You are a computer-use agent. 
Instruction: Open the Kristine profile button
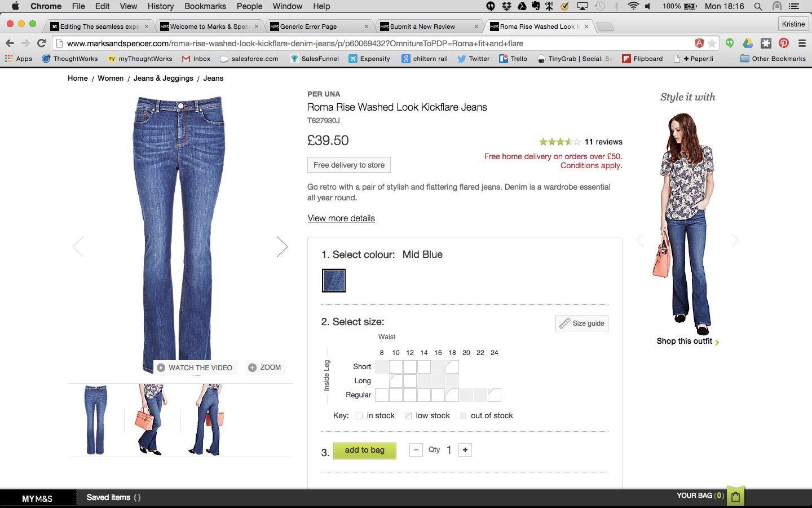coord(793,24)
